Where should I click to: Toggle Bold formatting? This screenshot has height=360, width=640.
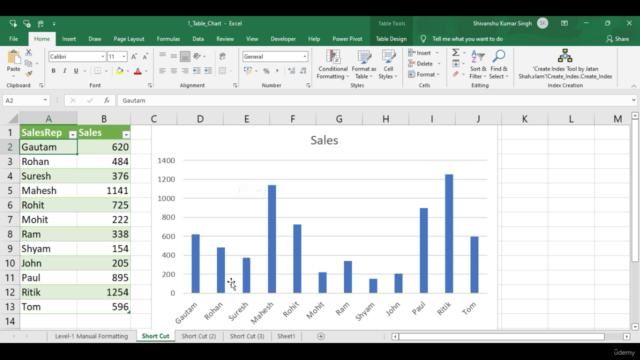pos(53,71)
